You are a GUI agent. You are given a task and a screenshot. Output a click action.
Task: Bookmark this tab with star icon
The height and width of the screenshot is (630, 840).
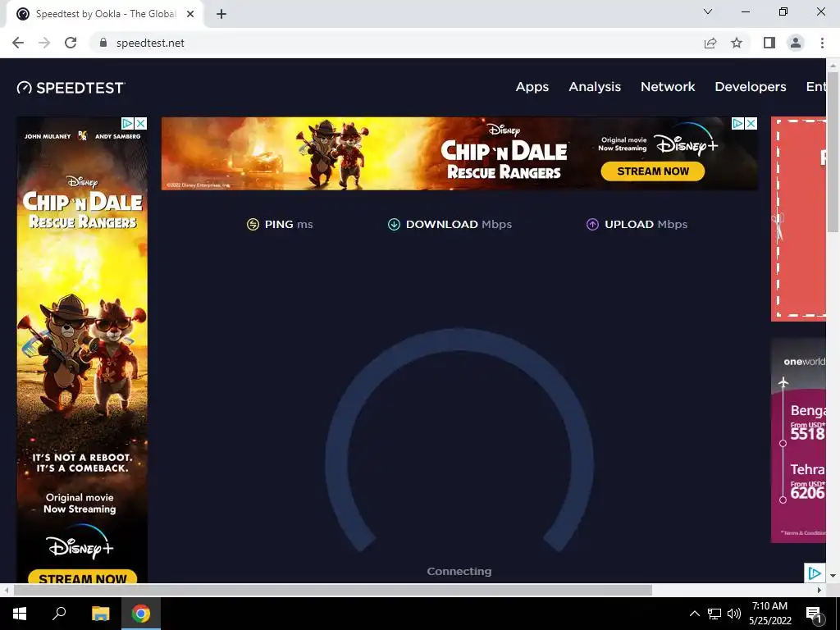click(737, 43)
